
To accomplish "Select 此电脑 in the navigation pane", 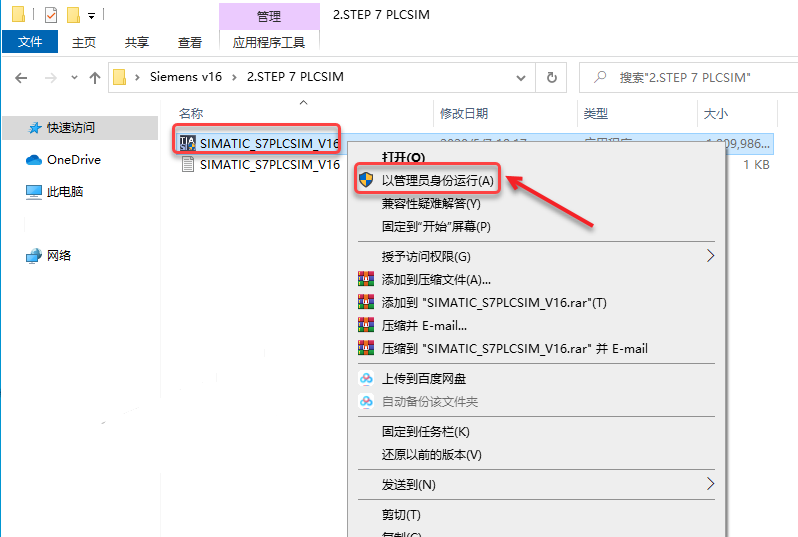I will pyautogui.click(x=65, y=192).
